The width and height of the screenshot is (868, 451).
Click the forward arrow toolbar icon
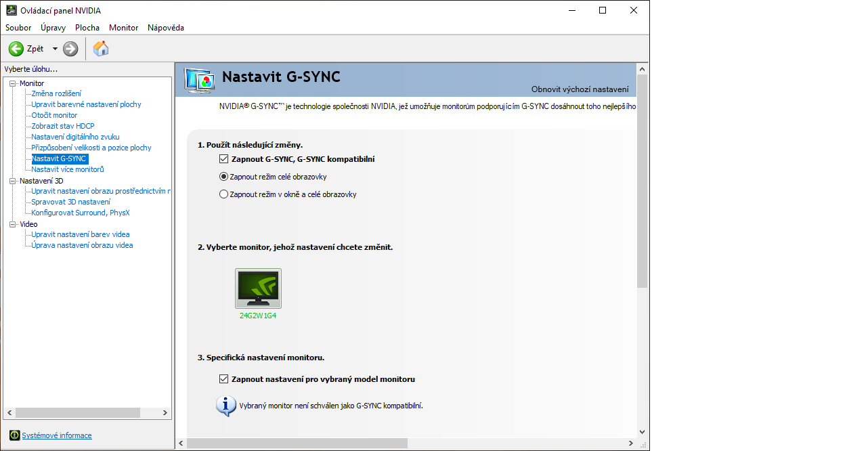click(70, 49)
